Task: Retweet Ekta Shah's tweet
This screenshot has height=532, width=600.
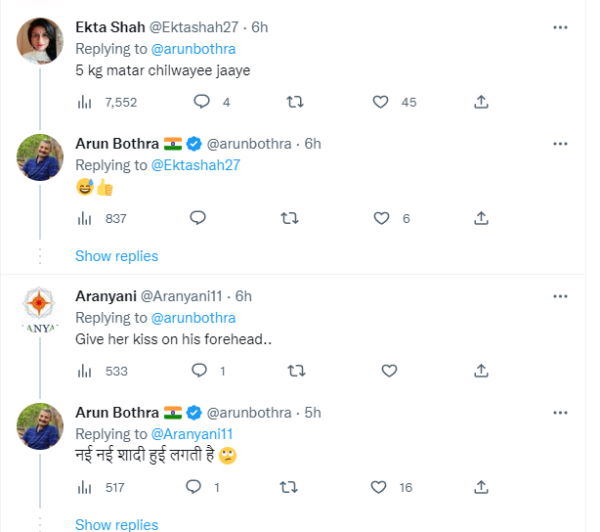Action: pyautogui.click(x=295, y=101)
